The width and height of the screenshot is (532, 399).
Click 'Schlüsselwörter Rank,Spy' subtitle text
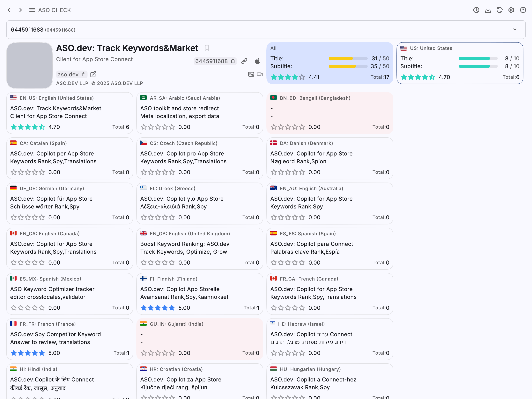45,207
